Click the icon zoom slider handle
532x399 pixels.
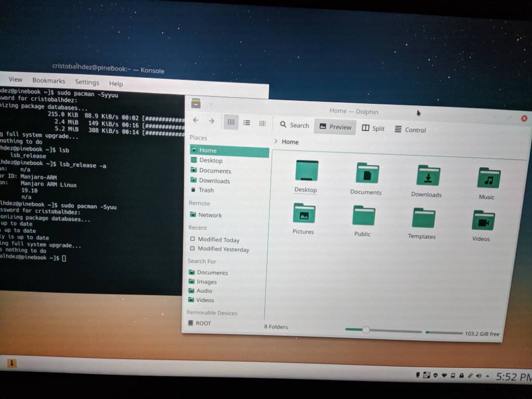pos(366,330)
